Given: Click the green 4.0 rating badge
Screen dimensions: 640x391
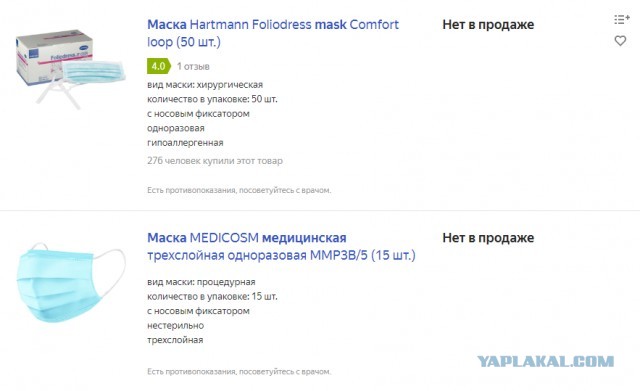Looking at the screenshot, I should pyautogui.click(x=159, y=66).
